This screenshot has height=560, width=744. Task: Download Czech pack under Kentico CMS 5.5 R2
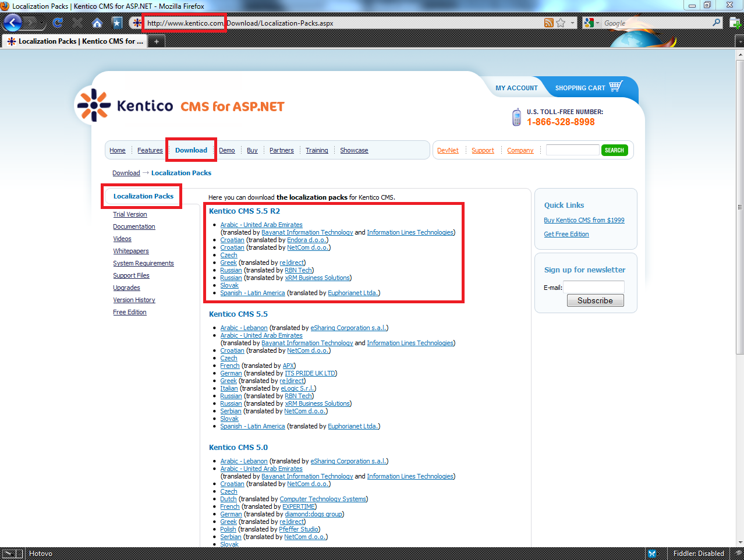[229, 255]
